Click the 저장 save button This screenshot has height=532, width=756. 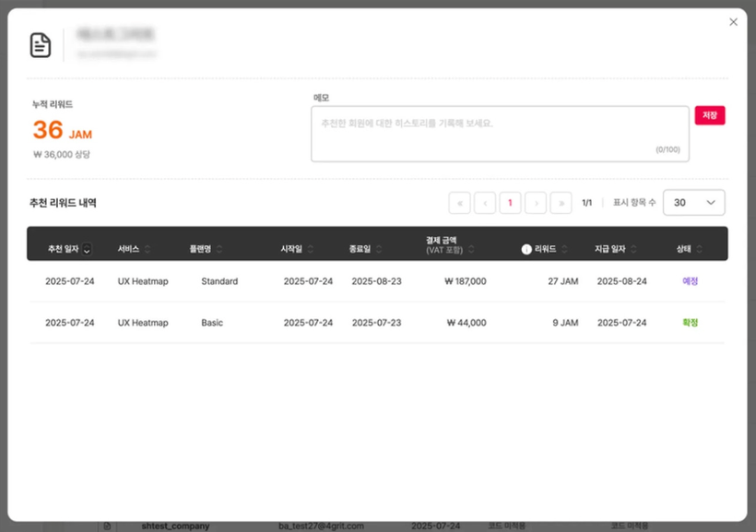[x=710, y=115]
